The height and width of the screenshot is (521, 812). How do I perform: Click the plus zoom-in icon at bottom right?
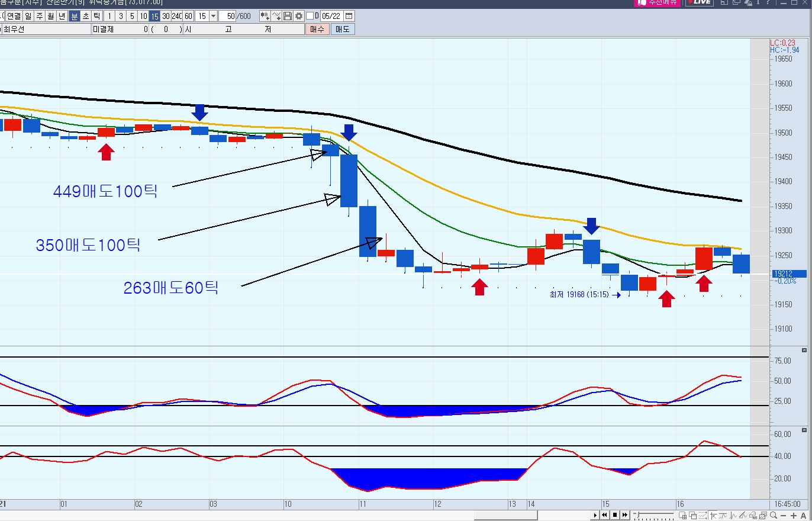[794, 516]
